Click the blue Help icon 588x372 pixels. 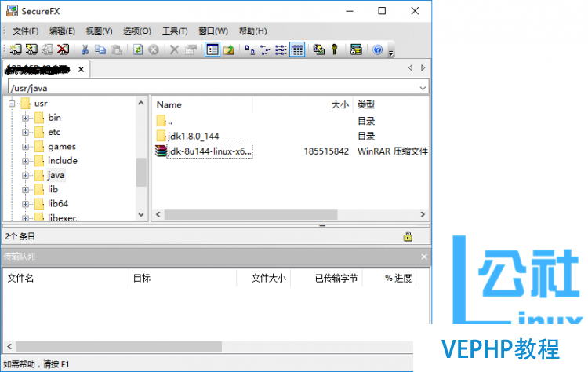378,49
